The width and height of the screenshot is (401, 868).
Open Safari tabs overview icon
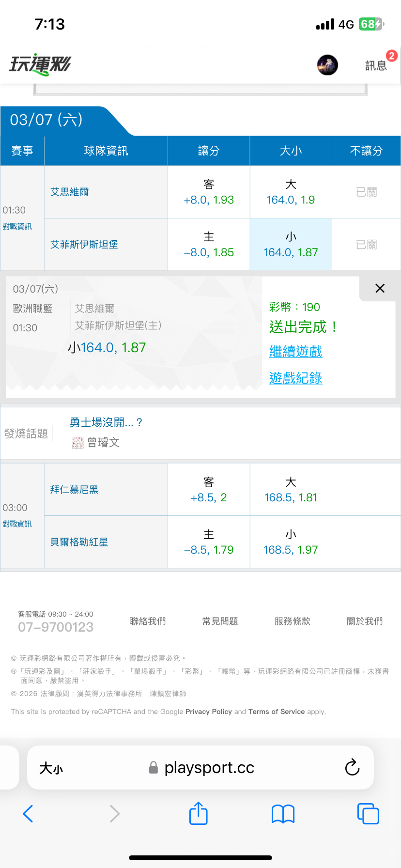point(368,814)
